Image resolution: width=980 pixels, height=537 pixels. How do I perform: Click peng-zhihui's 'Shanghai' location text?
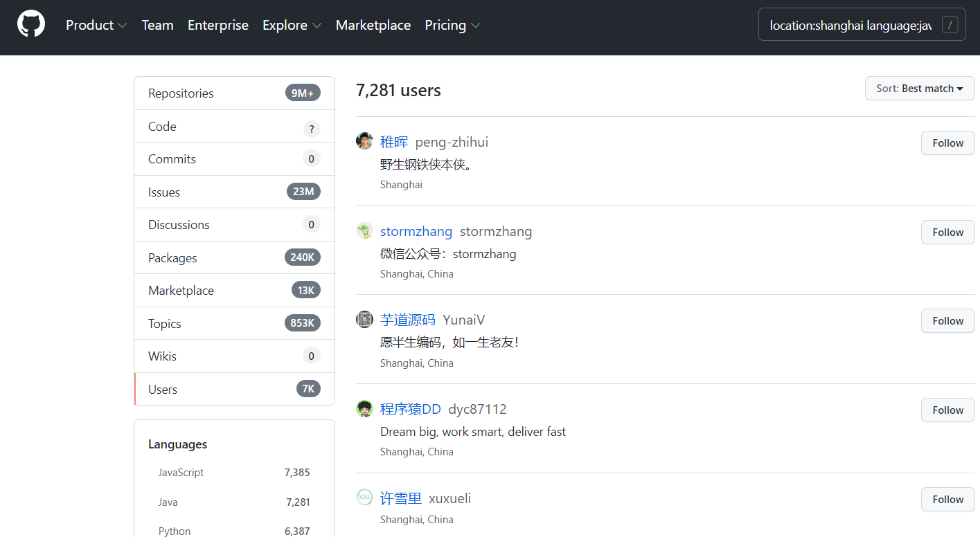tap(401, 185)
